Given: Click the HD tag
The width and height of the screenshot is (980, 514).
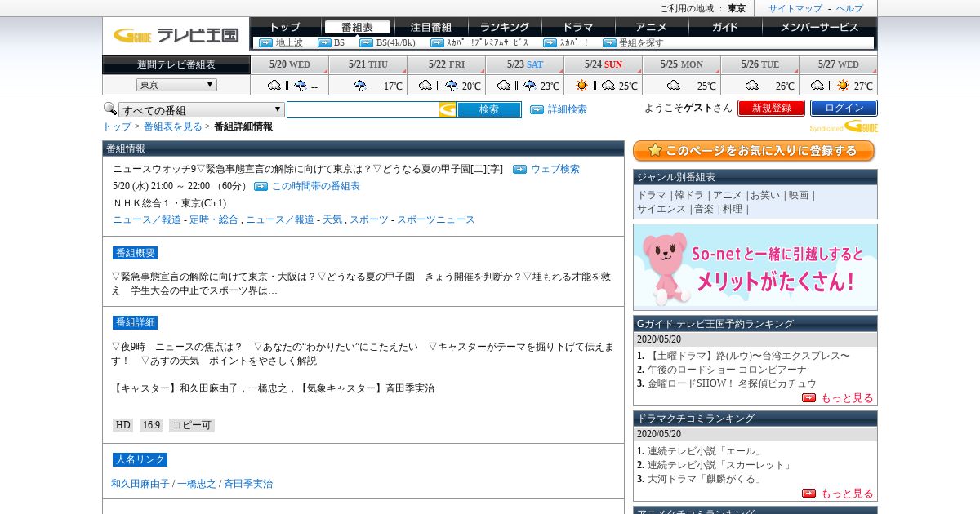Looking at the screenshot, I should click(x=122, y=425).
